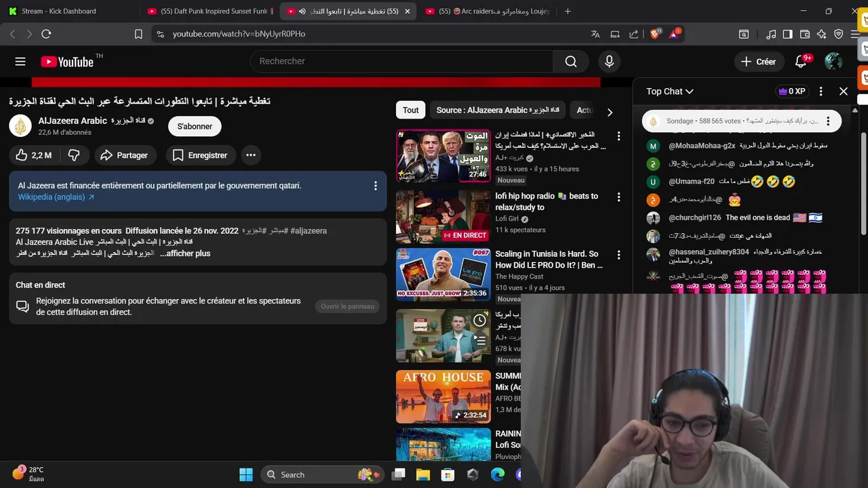Bookmark this page in the address bar
The width and height of the screenshot is (868, 488).
tap(138, 34)
